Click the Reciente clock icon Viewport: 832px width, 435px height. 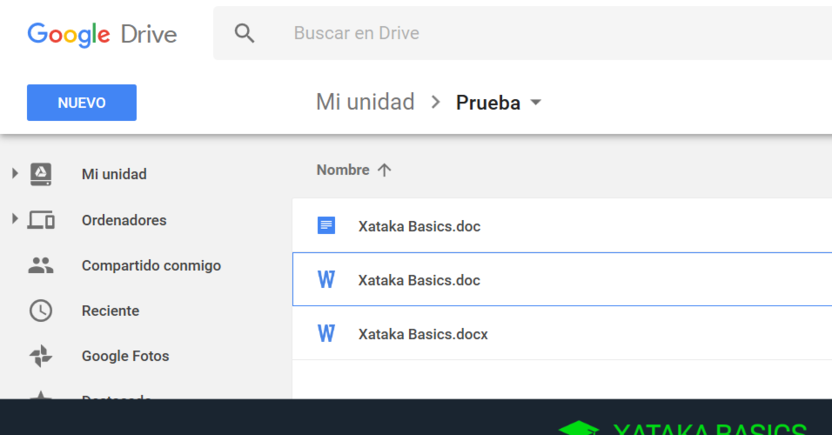(41, 311)
